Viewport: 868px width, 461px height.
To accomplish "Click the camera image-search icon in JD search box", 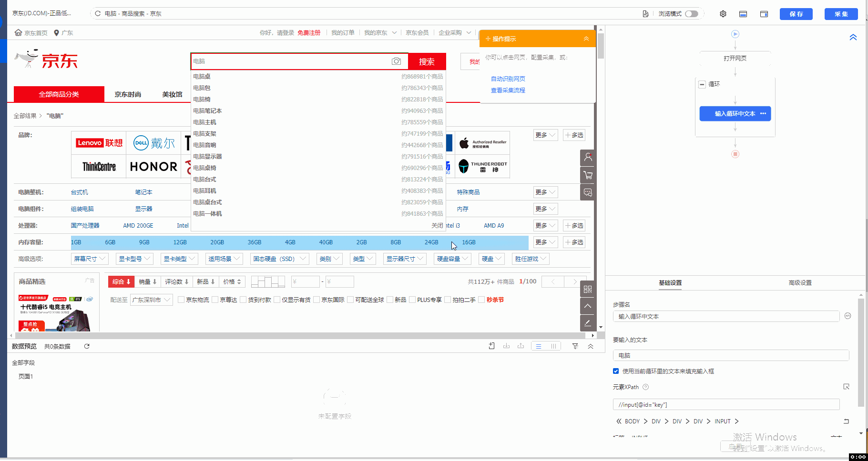I will (396, 61).
